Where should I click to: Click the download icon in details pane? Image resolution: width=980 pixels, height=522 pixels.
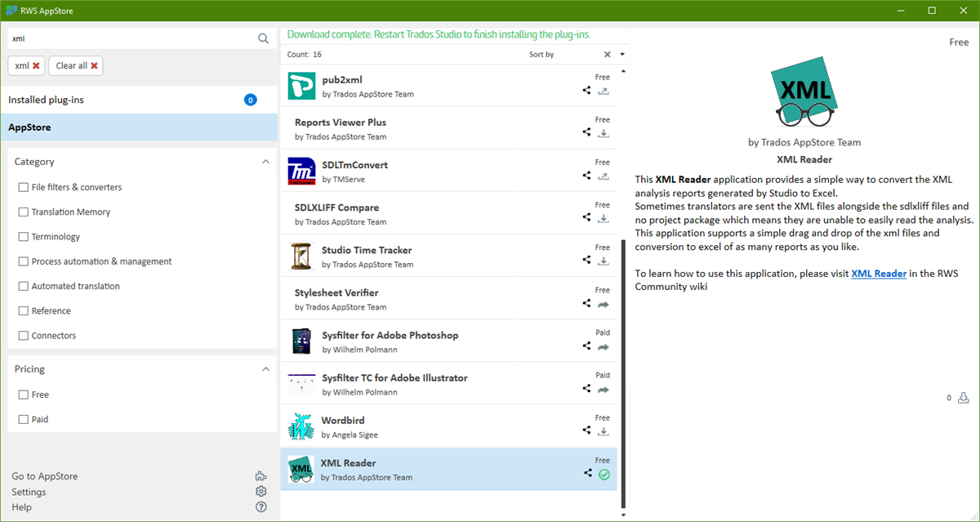point(964,398)
